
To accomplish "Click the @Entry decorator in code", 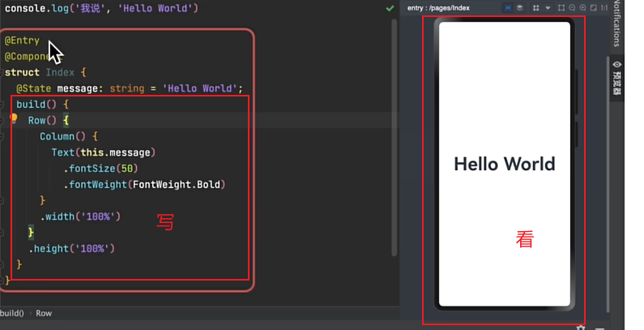I will (22, 41).
